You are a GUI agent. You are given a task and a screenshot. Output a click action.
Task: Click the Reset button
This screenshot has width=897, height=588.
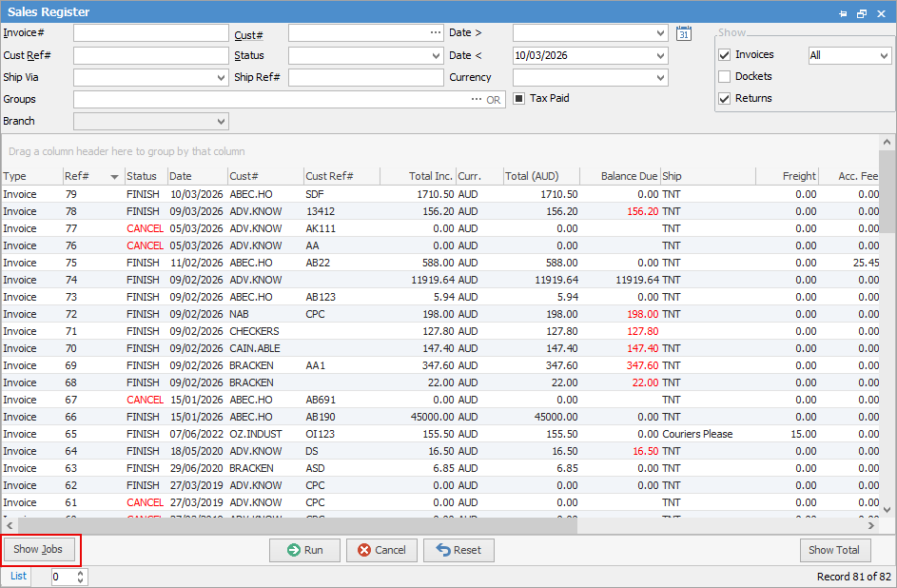click(x=458, y=550)
